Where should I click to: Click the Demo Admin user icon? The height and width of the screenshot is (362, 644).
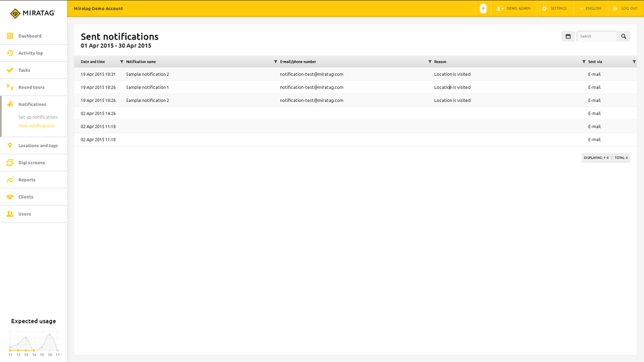[x=499, y=9]
